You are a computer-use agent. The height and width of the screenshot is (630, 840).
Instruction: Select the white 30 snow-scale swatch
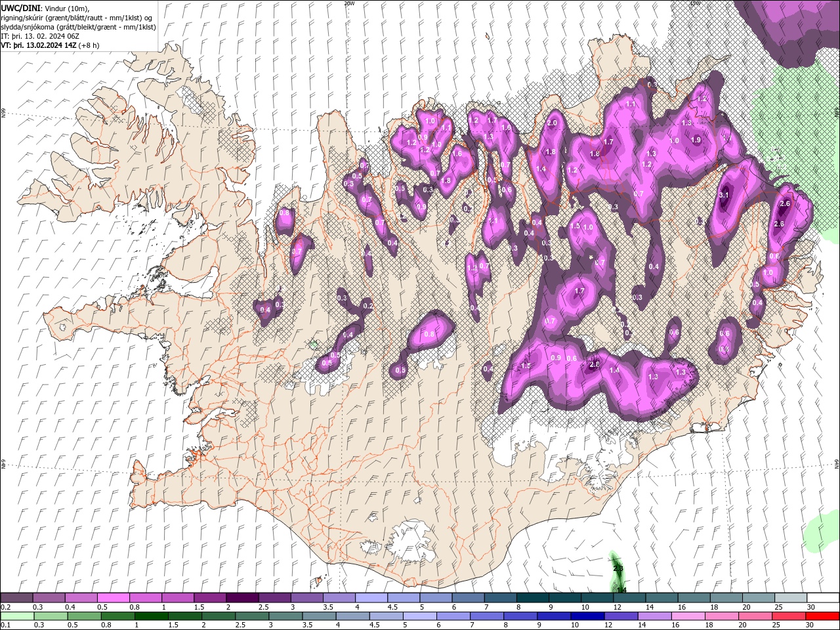[x=823, y=598]
